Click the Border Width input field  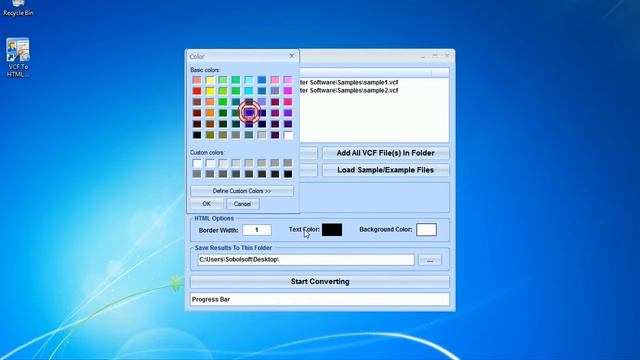click(257, 230)
